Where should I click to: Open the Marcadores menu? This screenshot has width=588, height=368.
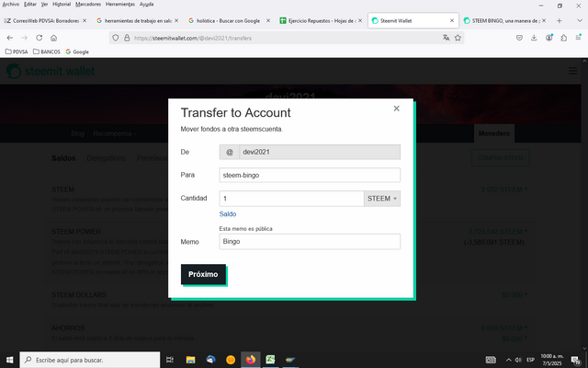tap(88, 4)
